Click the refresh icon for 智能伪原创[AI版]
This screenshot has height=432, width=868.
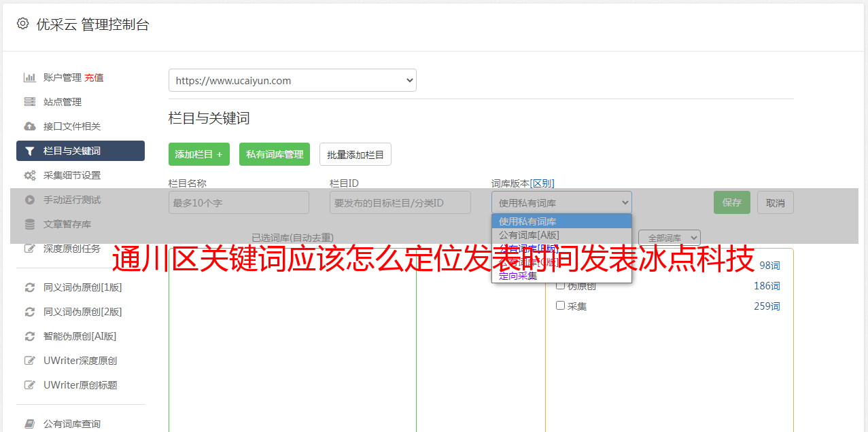click(x=30, y=336)
